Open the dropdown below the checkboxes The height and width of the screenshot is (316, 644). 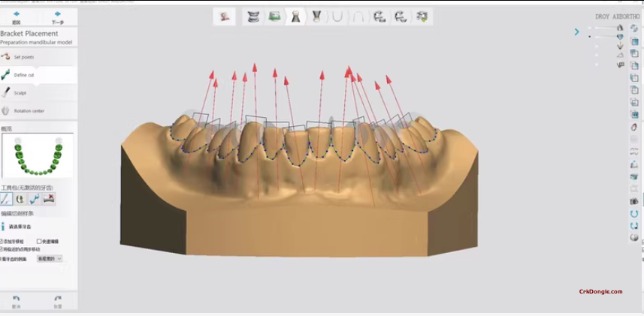pyautogui.click(x=50, y=258)
